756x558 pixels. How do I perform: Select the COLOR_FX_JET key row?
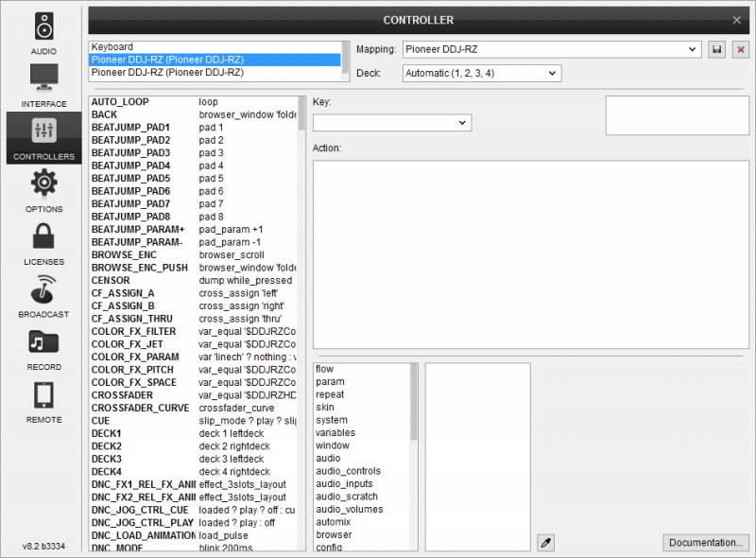click(194, 344)
